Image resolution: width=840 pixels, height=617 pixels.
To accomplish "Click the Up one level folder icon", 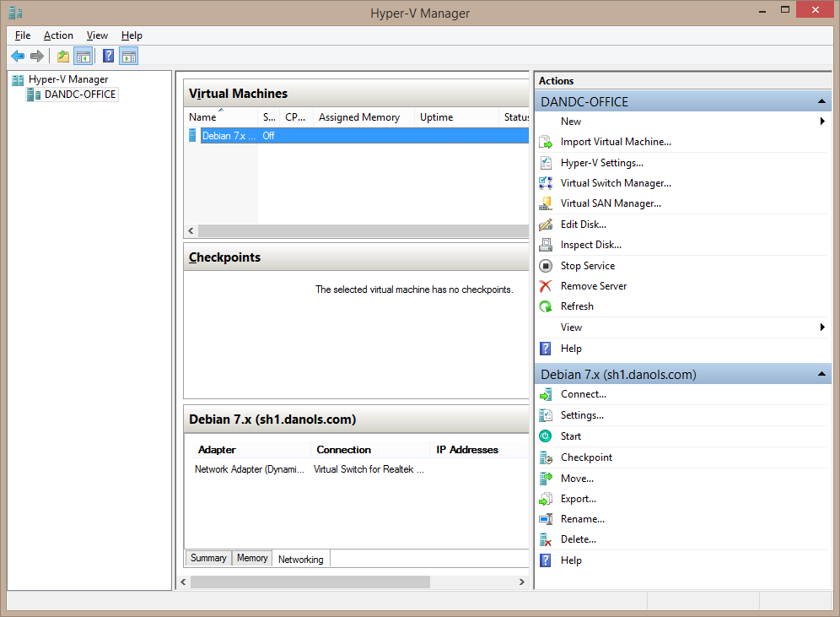I will pos(63,56).
